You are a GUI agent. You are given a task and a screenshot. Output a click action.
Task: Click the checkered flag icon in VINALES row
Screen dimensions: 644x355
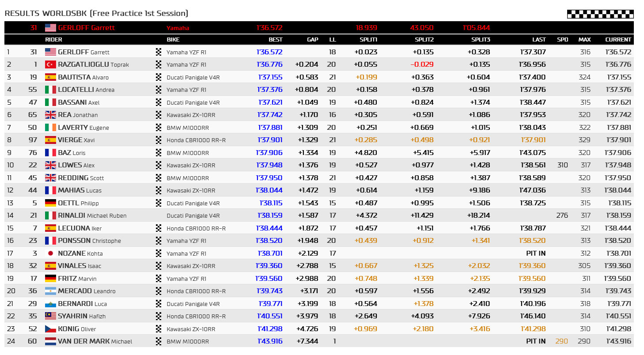coord(159,266)
